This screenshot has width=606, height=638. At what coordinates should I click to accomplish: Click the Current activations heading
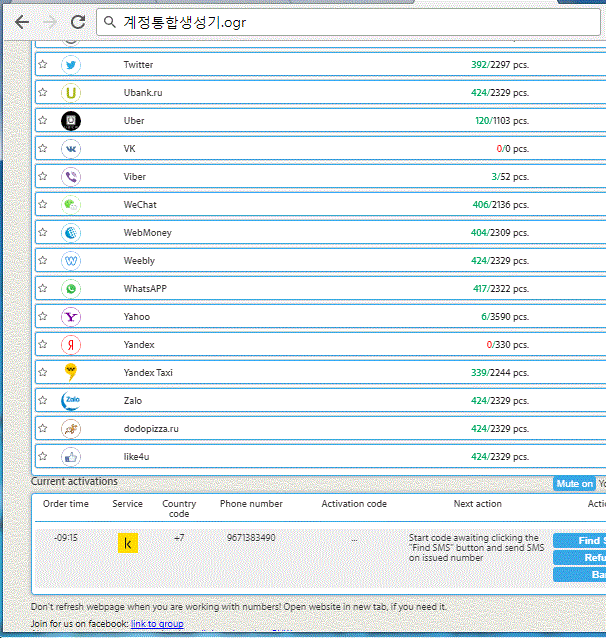coord(74,481)
